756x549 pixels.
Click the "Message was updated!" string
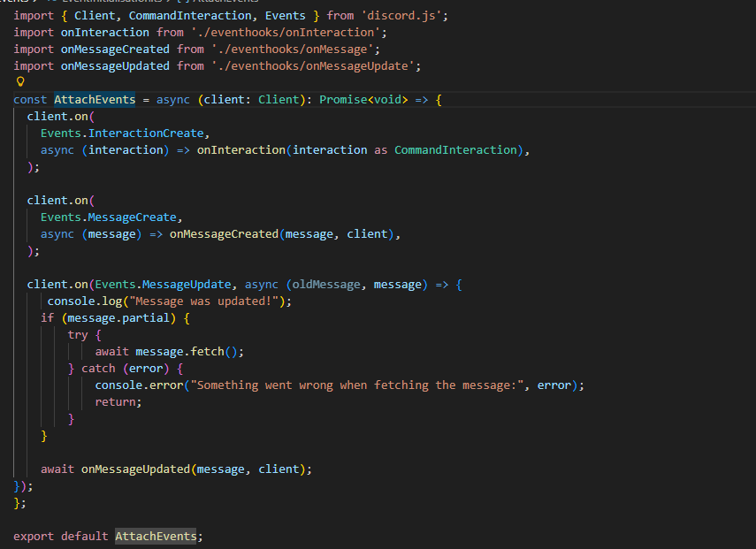(204, 301)
